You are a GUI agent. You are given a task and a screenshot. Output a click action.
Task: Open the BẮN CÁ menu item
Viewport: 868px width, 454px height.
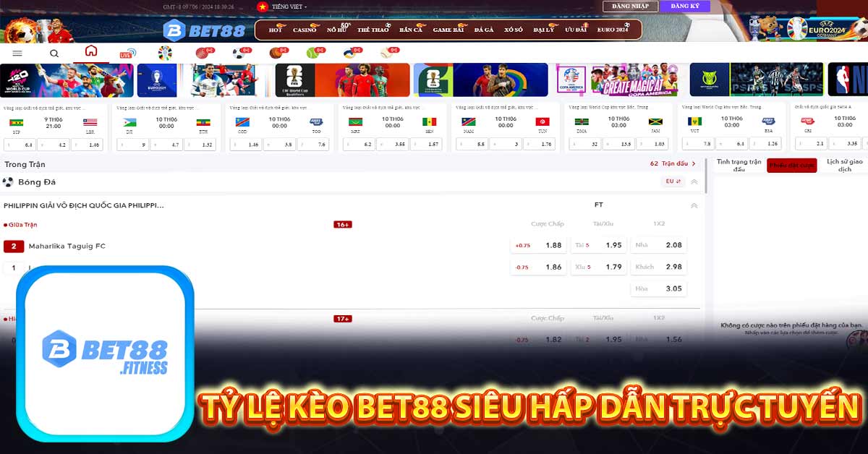411,30
